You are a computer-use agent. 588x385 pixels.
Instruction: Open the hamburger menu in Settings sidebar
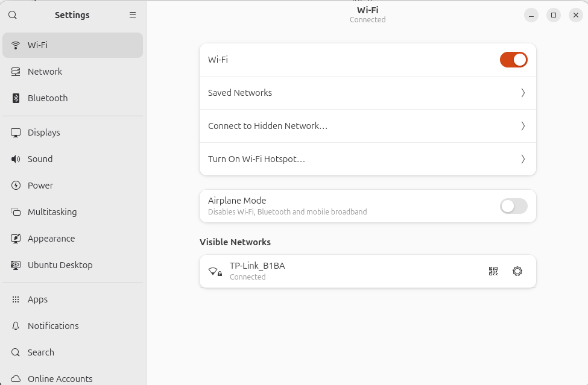[x=132, y=15]
